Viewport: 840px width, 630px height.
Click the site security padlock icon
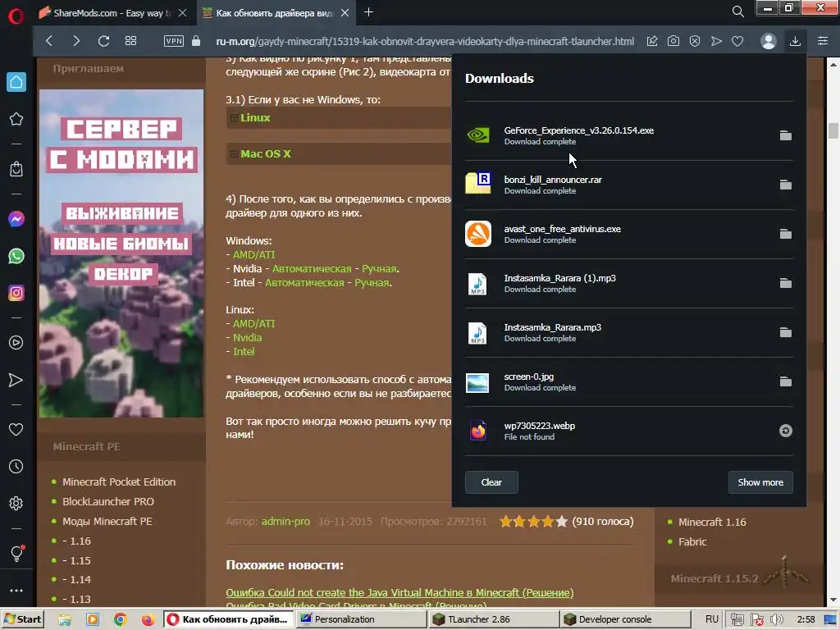tap(196, 41)
